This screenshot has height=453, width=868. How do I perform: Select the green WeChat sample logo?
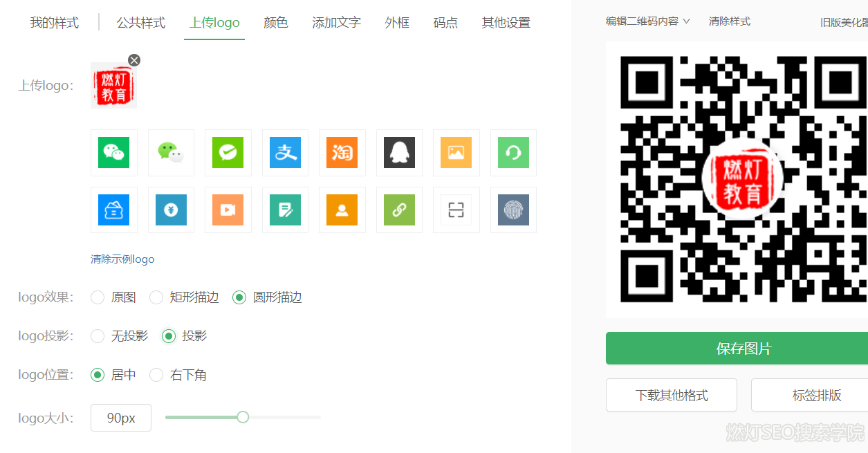(114, 153)
